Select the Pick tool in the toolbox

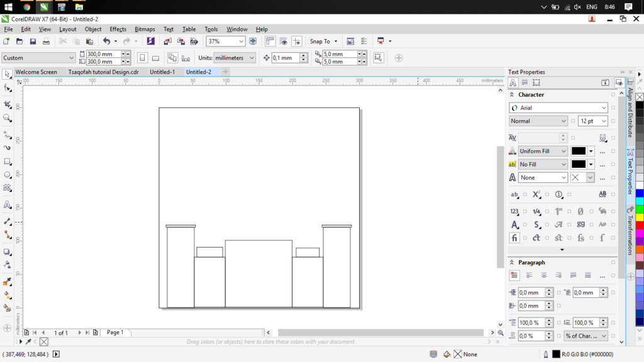coord(8,74)
